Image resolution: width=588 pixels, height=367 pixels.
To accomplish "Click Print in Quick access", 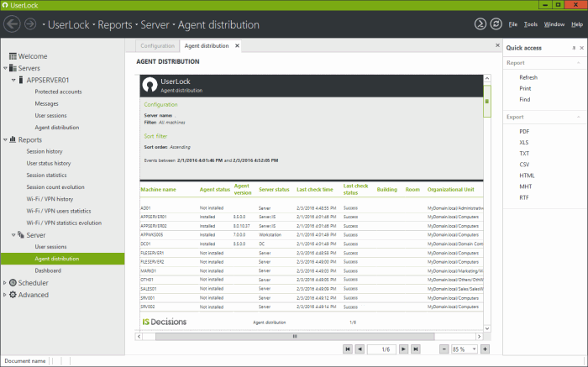I will (525, 88).
